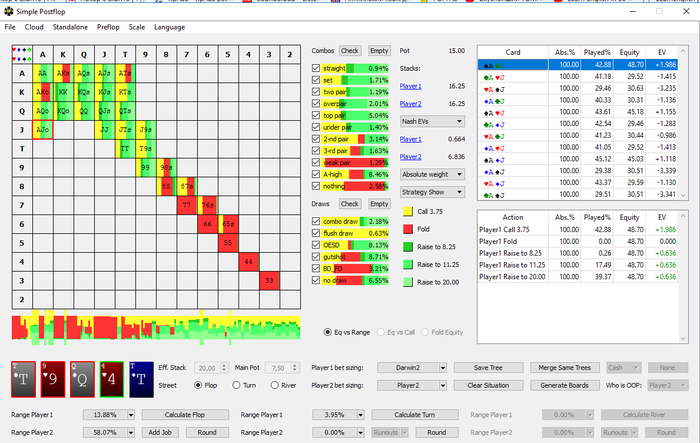Image resolution: width=700 pixels, height=443 pixels.
Task: Select the Player1 Call 3.75 action row
Action: tap(578, 230)
